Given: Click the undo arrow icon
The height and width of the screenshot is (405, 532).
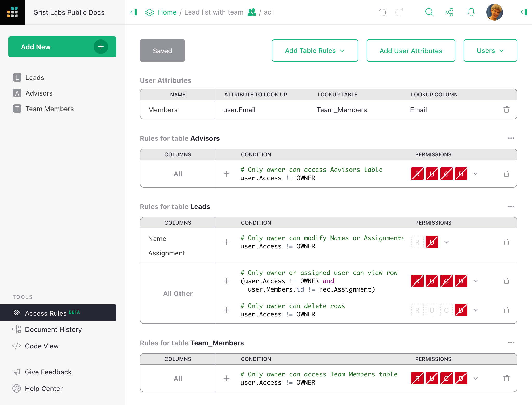Looking at the screenshot, I should 382,12.
